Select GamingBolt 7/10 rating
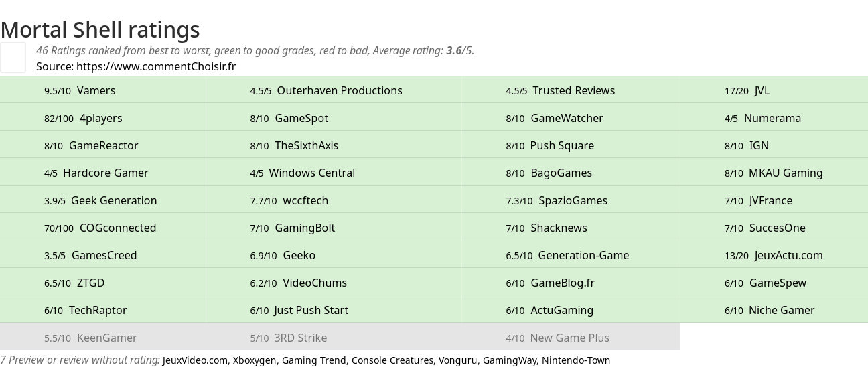The image size is (868, 367). [293, 228]
